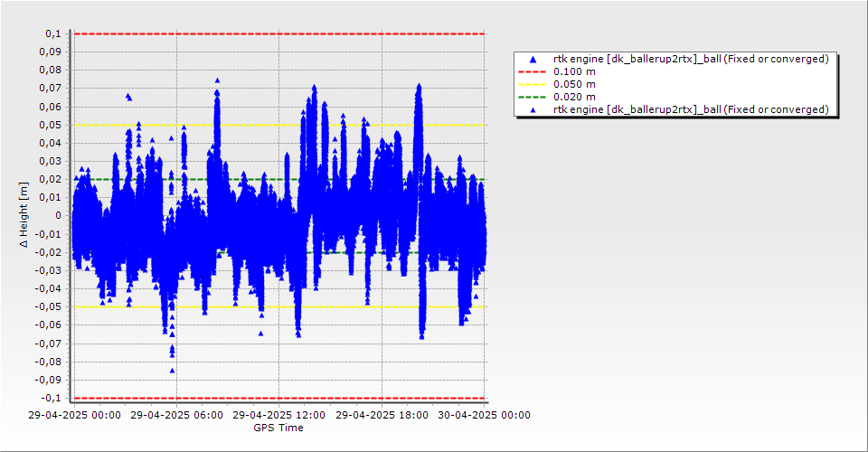Click the "29-04-2025 06:00" time label
Screen dimensions: 868x452
tap(176, 415)
